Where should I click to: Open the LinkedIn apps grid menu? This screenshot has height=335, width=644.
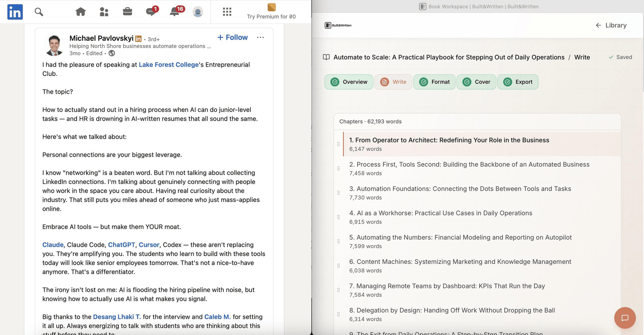[x=227, y=12]
